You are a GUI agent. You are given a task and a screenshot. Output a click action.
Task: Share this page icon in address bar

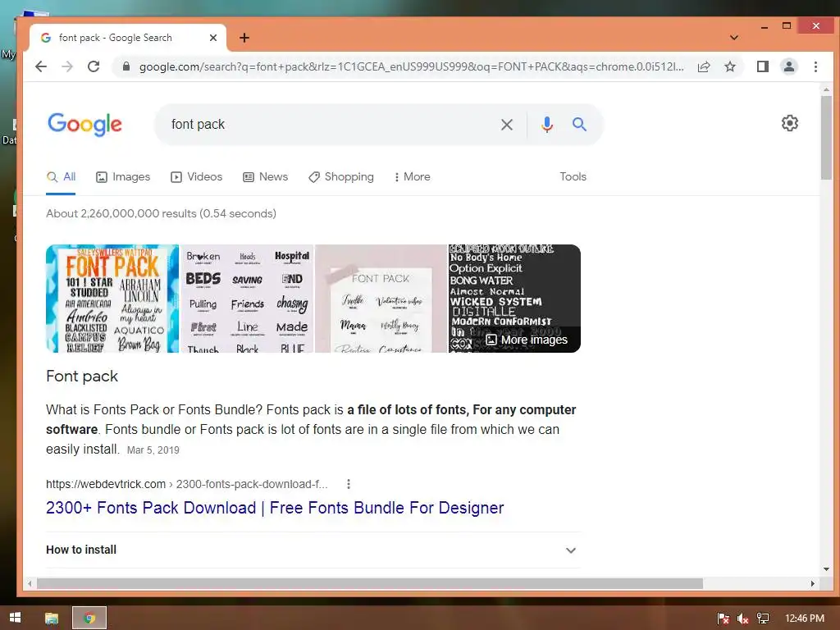tap(704, 66)
